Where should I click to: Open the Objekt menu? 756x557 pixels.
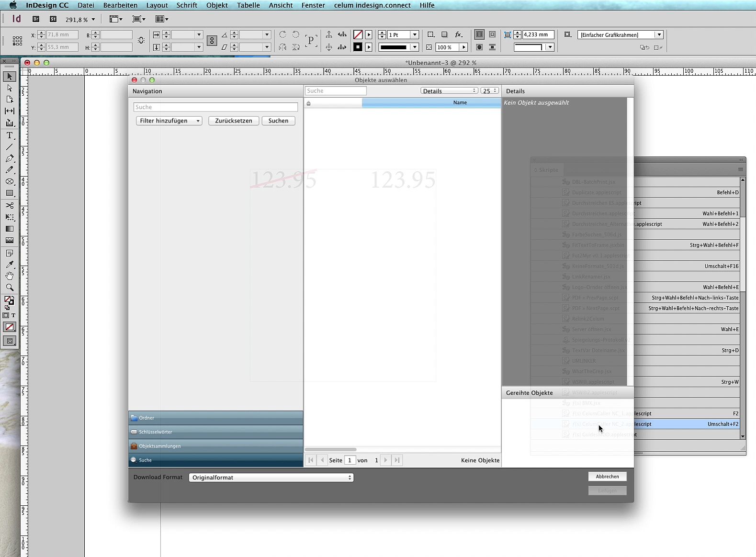click(217, 5)
